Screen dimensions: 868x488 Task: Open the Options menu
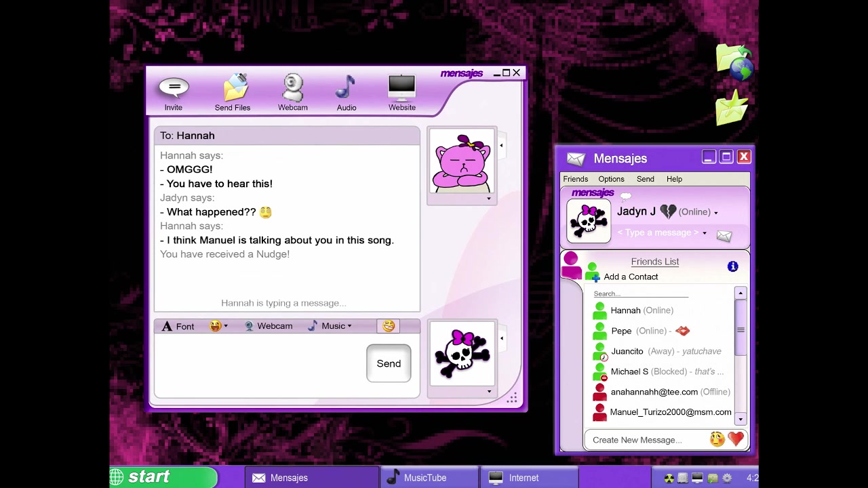click(611, 179)
